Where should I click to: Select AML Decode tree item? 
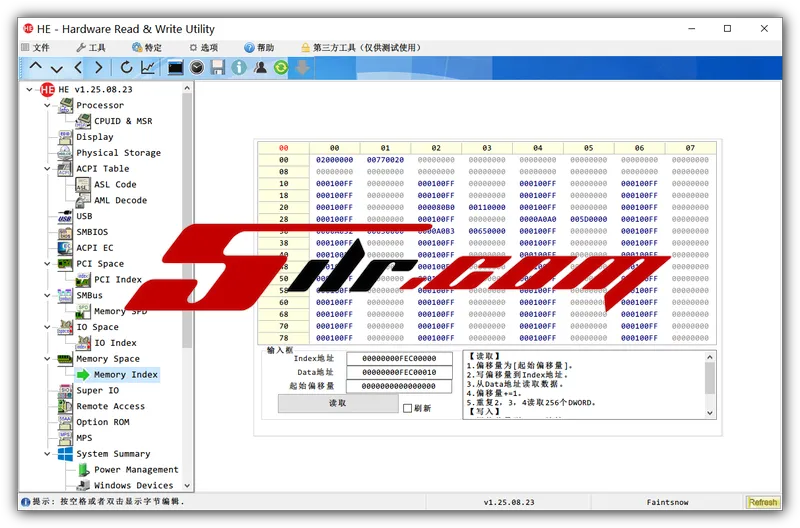[120, 200]
